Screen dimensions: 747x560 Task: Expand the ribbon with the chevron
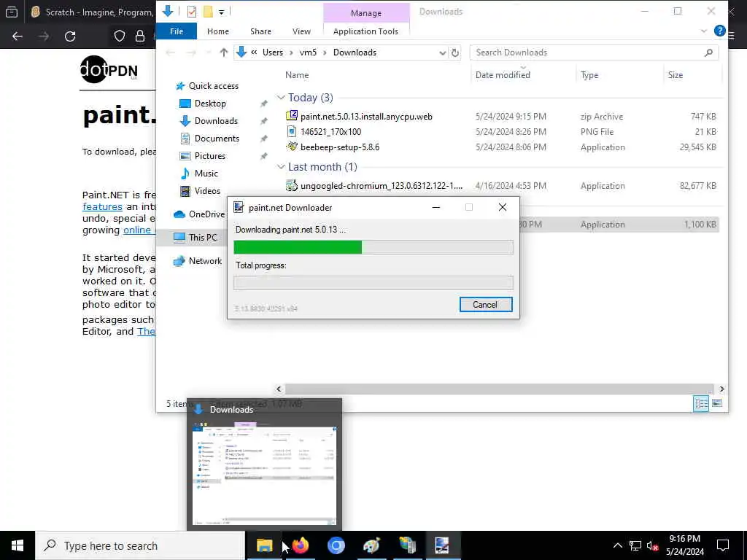(x=704, y=31)
